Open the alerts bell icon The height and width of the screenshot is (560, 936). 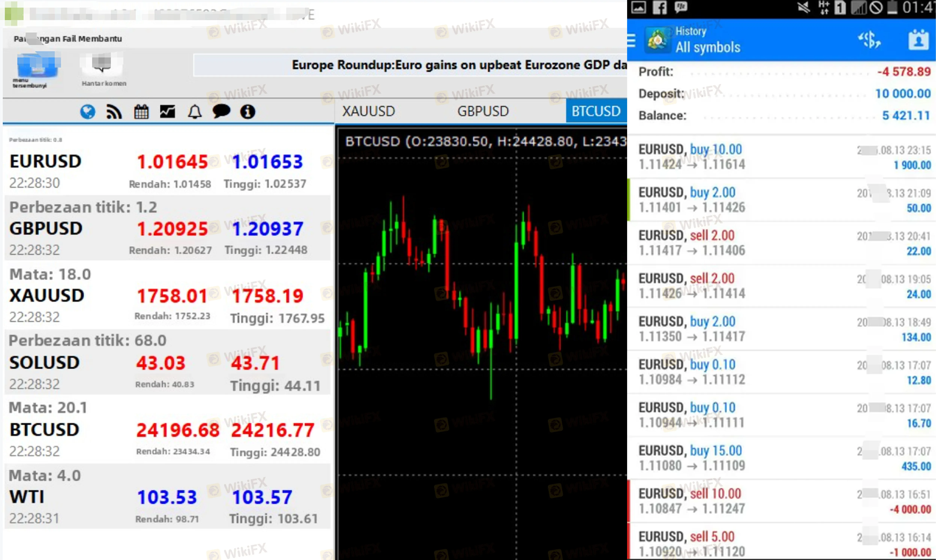pos(195,112)
